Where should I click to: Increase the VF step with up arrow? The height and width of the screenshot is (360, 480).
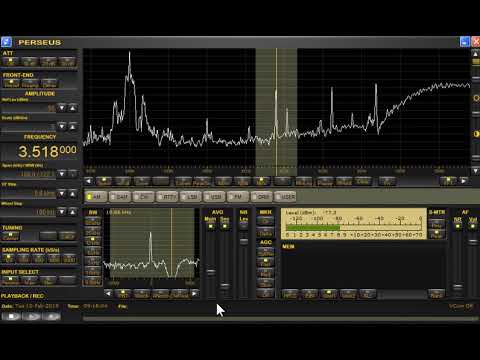73,194
